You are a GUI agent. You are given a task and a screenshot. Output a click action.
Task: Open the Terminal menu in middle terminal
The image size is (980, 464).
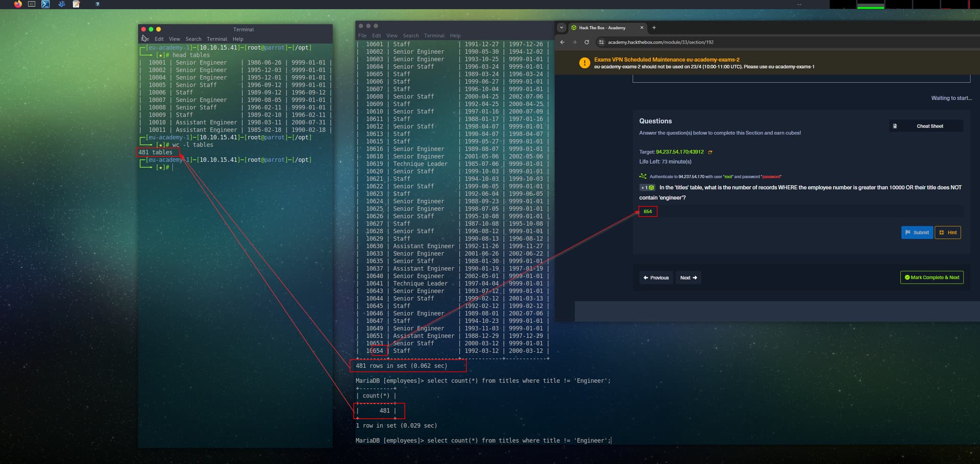[x=434, y=36]
